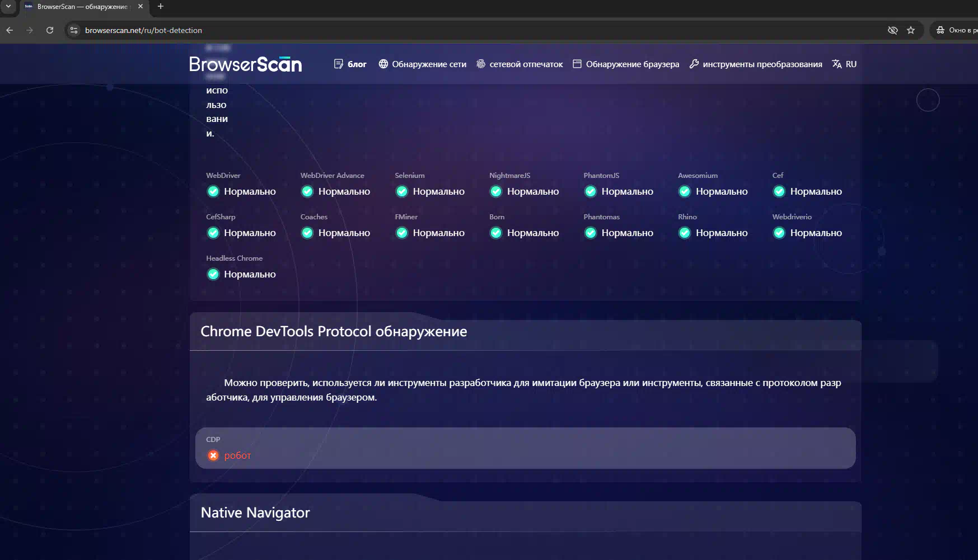Click the BrowserScan logo
Image resolution: width=978 pixels, height=560 pixels.
click(x=245, y=64)
